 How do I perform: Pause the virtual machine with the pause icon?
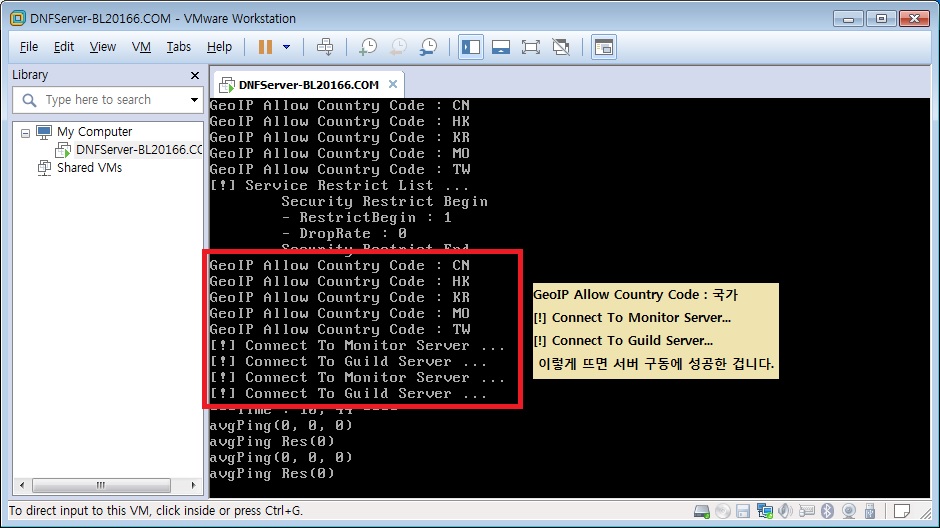(265, 47)
